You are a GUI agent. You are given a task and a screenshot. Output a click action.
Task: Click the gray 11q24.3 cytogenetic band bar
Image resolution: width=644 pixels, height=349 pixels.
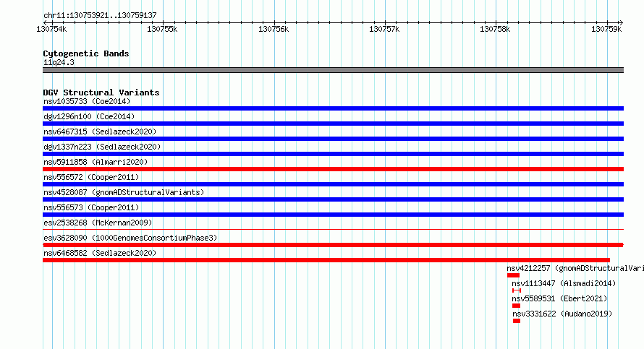[333, 70]
